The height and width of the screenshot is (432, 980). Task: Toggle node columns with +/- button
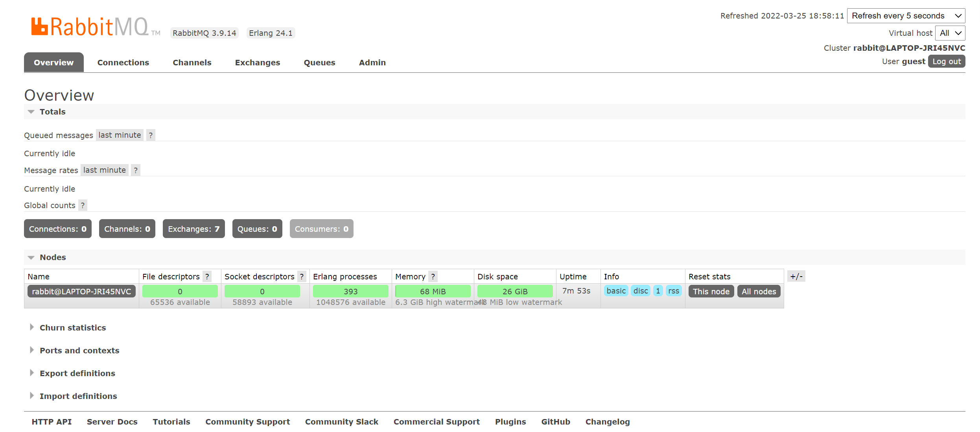796,276
